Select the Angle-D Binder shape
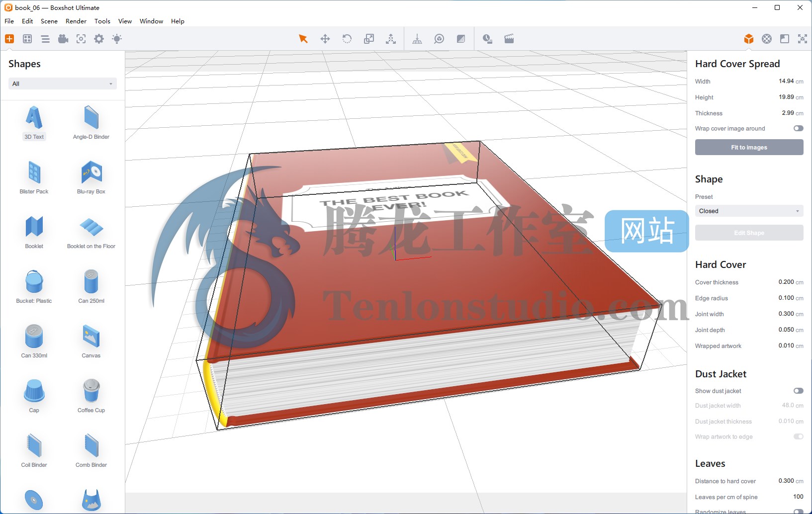 (91, 123)
